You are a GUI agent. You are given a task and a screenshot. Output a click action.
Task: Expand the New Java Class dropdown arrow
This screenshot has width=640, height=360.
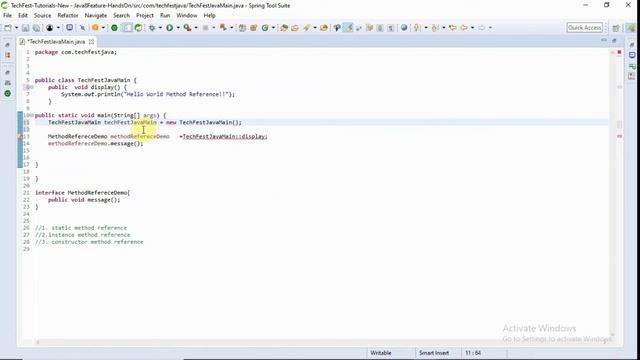273,28
